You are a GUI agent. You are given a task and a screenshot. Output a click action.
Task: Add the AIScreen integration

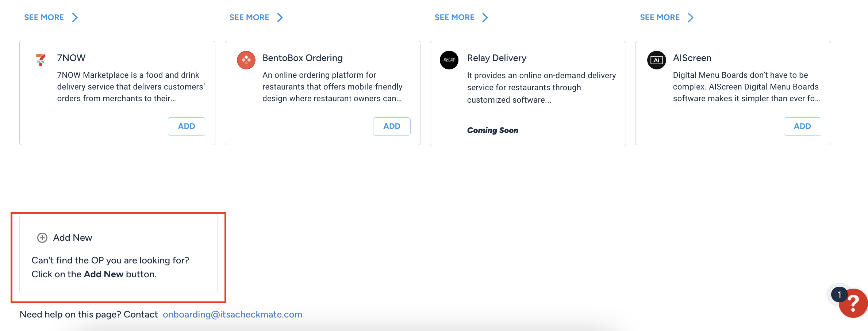802,126
